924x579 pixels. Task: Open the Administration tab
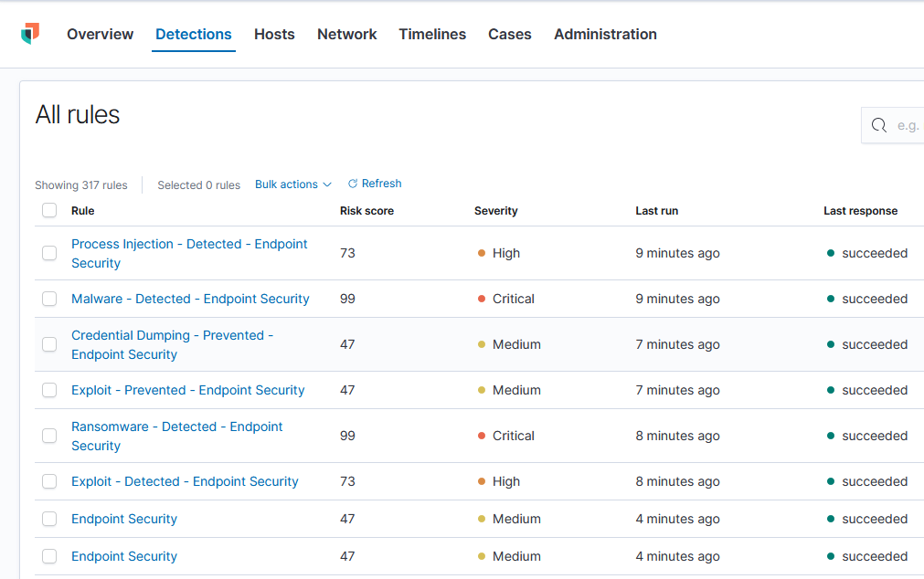coord(605,34)
